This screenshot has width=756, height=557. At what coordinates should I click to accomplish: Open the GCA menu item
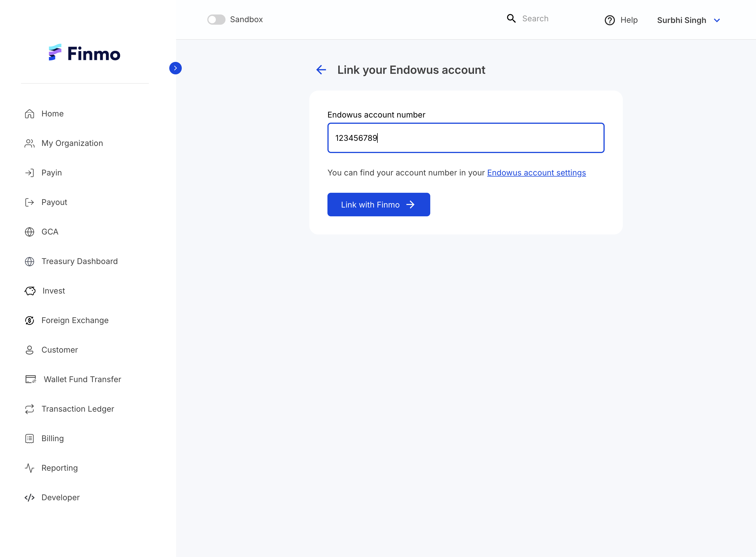[50, 232]
